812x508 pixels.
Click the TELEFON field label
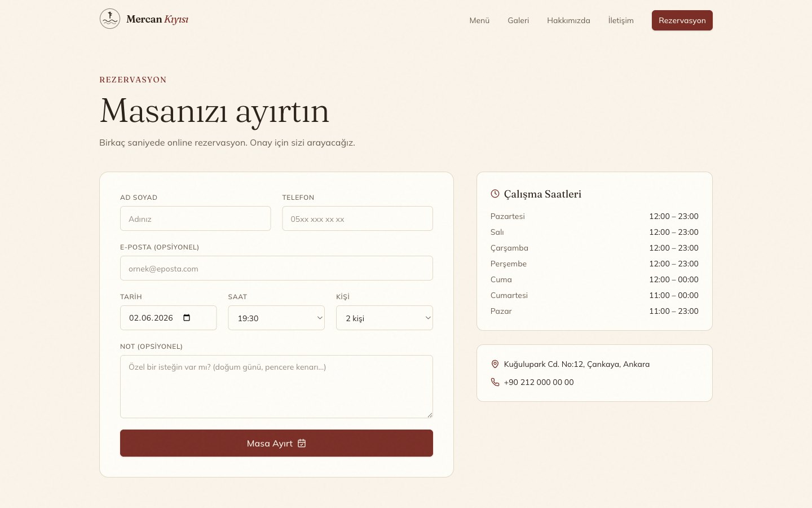tap(298, 198)
